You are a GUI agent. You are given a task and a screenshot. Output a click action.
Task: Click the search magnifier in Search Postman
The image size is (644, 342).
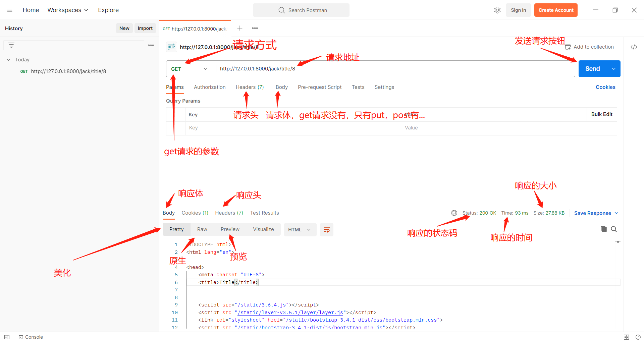tap(281, 10)
